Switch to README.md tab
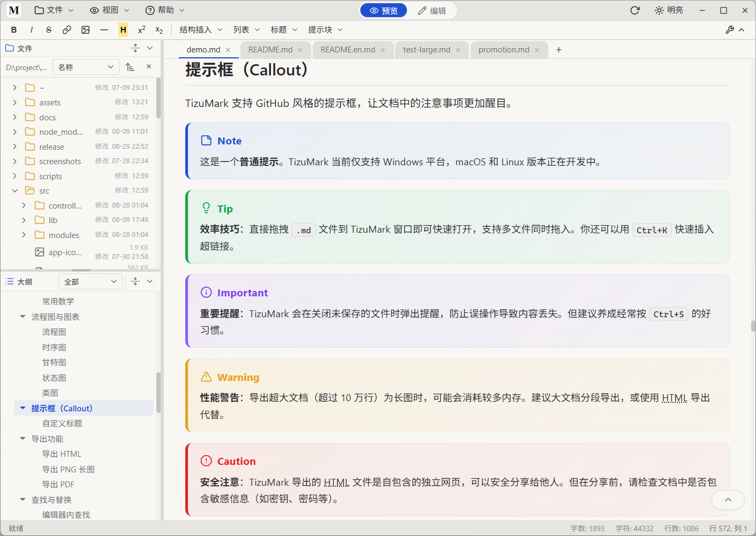 point(270,50)
